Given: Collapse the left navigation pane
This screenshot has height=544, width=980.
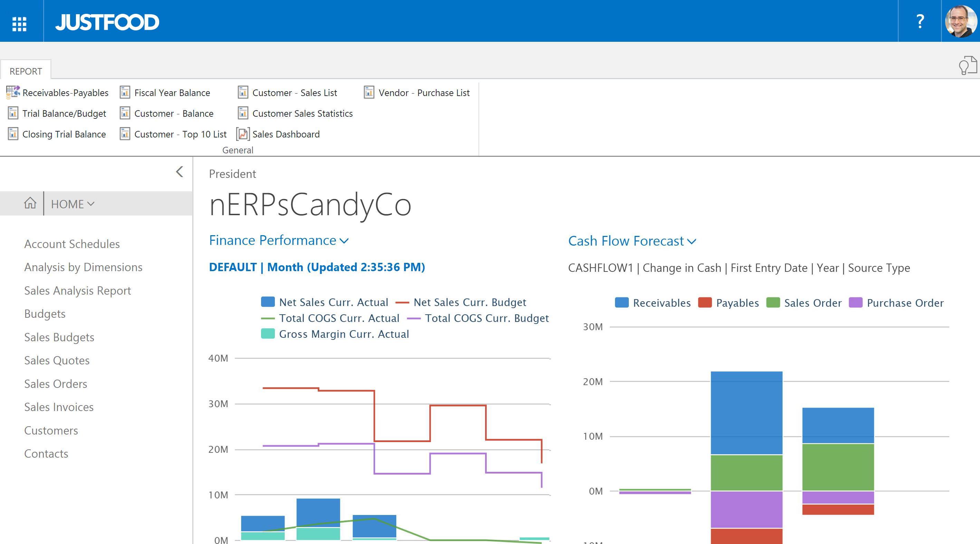Looking at the screenshot, I should tap(180, 172).
